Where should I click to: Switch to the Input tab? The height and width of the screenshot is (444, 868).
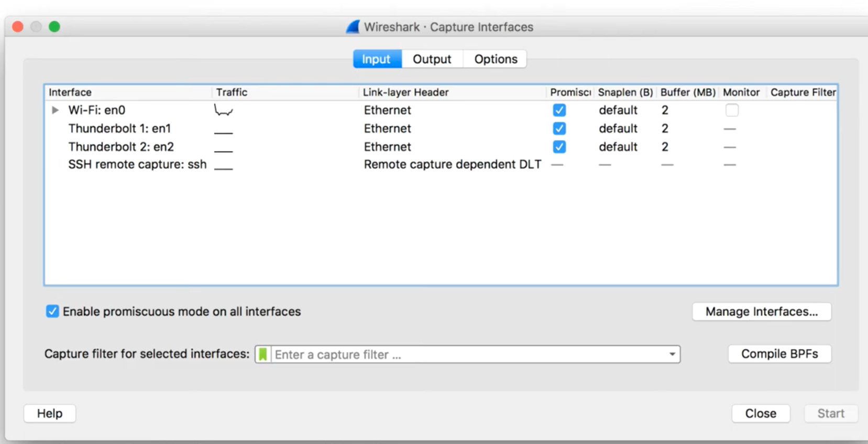tap(377, 59)
